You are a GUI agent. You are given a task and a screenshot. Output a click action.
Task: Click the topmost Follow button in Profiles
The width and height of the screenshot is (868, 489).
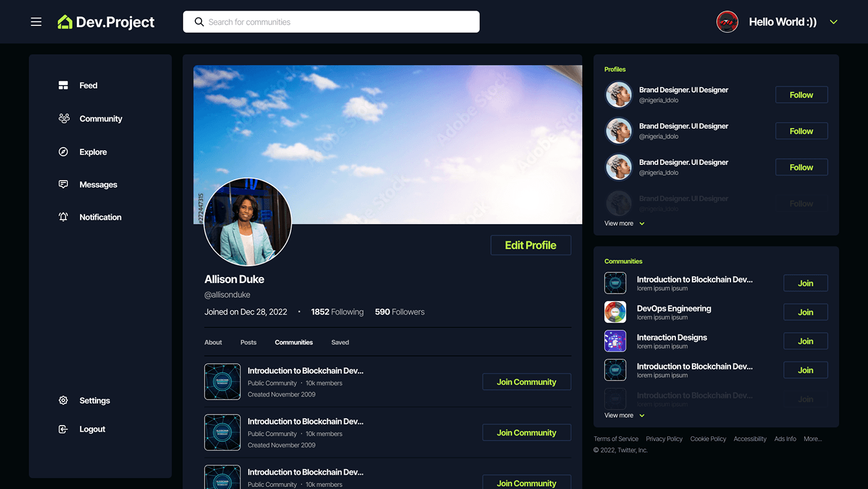(802, 95)
